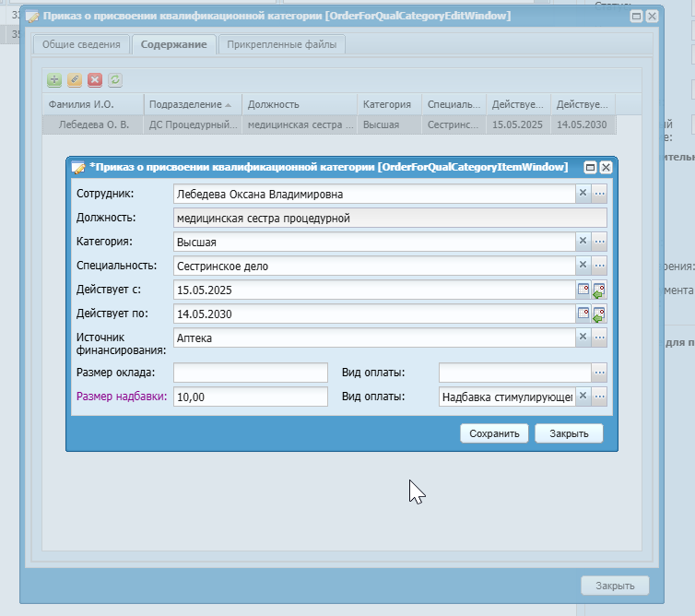Close the OrderForQualCategoryEditWindow window via X
695x616 pixels.
(652, 17)
